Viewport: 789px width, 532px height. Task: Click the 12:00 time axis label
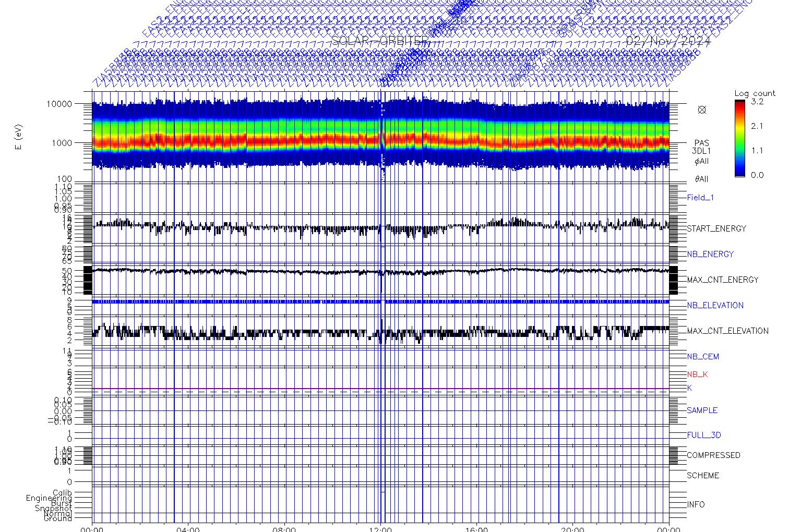(380, 529)
